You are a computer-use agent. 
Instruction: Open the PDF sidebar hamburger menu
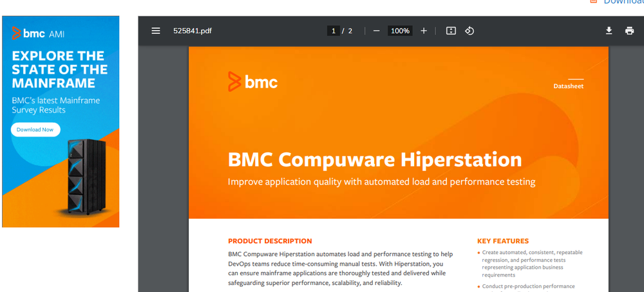(156, 31)
